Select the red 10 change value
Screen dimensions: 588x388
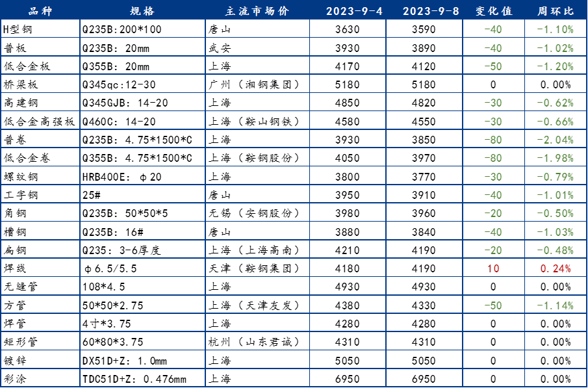click(x=493, y=268)
